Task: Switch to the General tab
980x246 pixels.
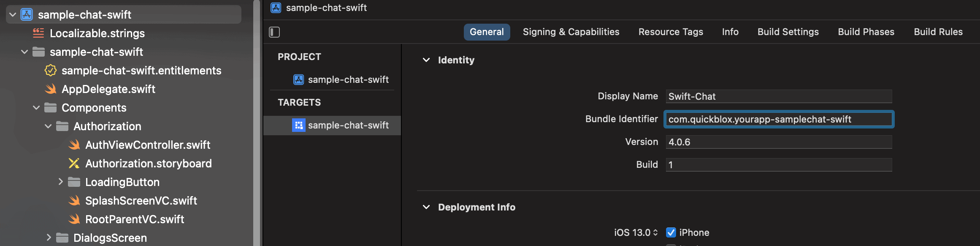Action: [487, 32]
